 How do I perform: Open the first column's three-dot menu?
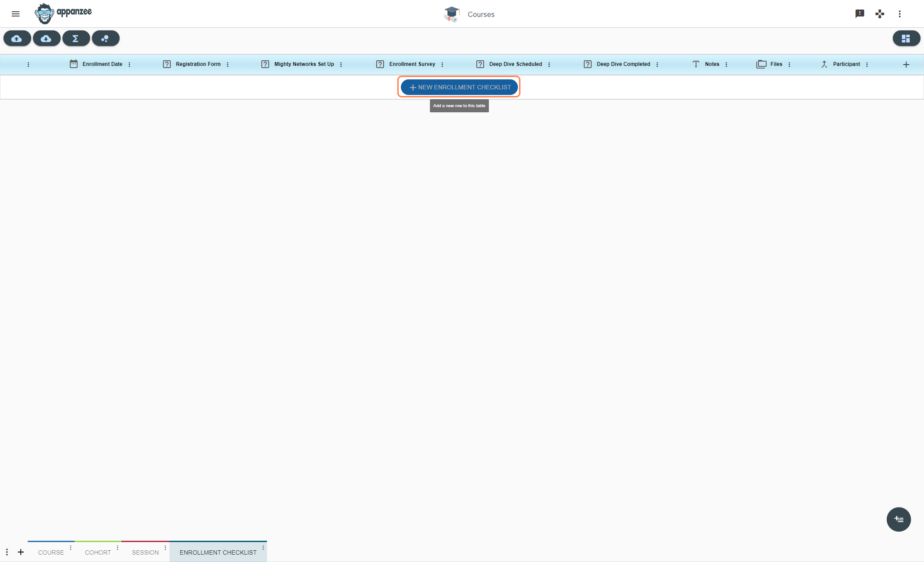pyautogui.click(x=28, y=65)
